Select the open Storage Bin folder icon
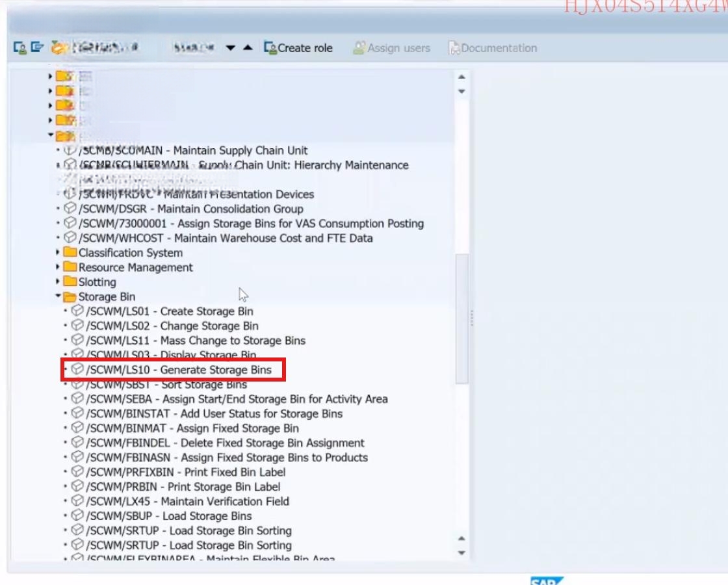The height and width of the screenshot is (585, 728). click(70, 296)
